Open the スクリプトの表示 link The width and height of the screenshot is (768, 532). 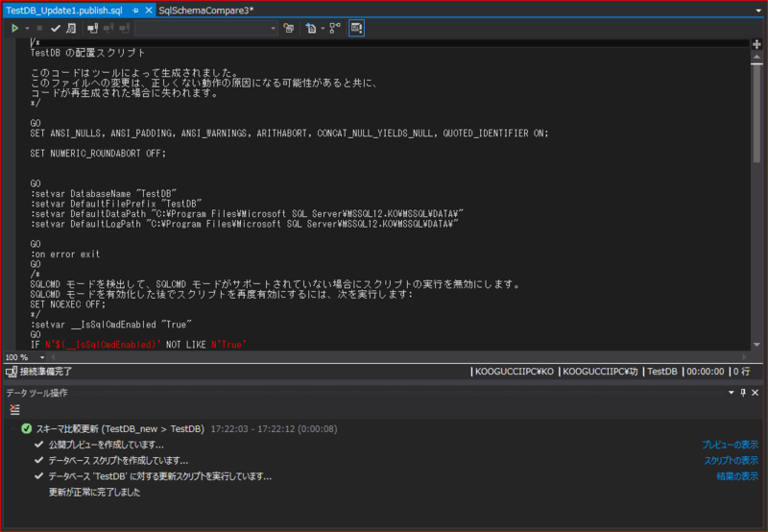[x=731, y=461]
